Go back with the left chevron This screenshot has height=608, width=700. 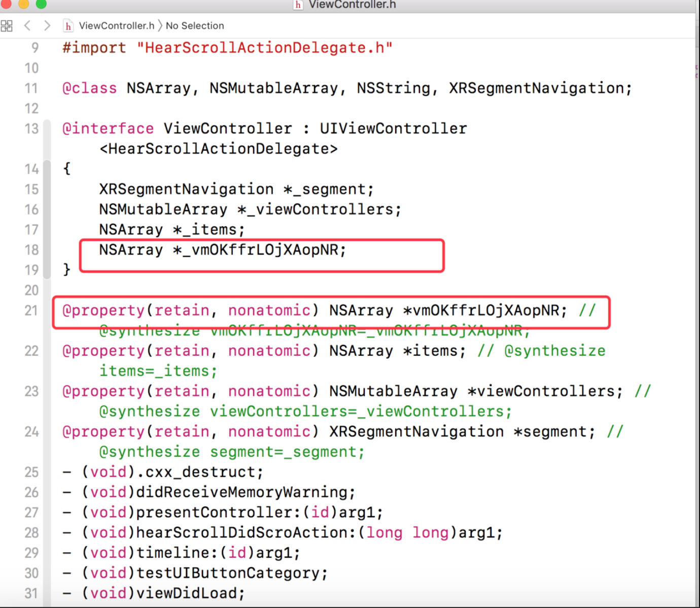(27, 25)
